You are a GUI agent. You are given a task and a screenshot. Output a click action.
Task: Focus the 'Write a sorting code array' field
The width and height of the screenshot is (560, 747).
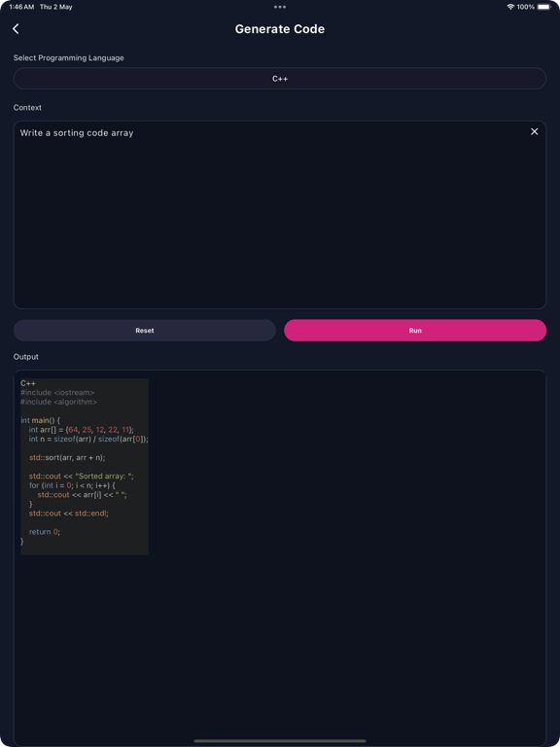[280, 214]
